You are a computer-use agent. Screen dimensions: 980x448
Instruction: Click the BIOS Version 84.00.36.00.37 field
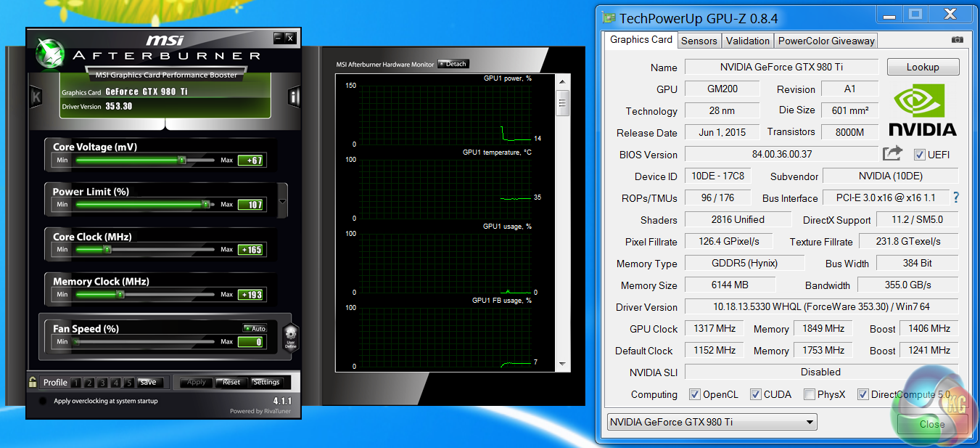(x=781, y=154)
